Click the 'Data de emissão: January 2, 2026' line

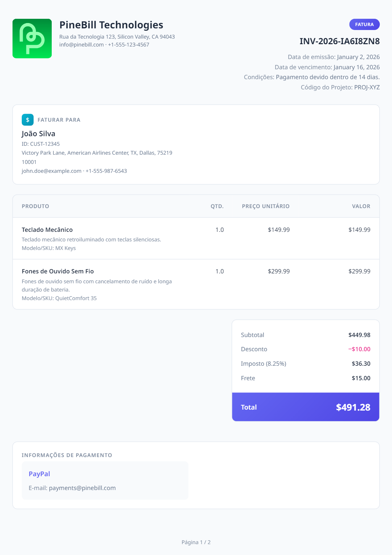point(334,57)
